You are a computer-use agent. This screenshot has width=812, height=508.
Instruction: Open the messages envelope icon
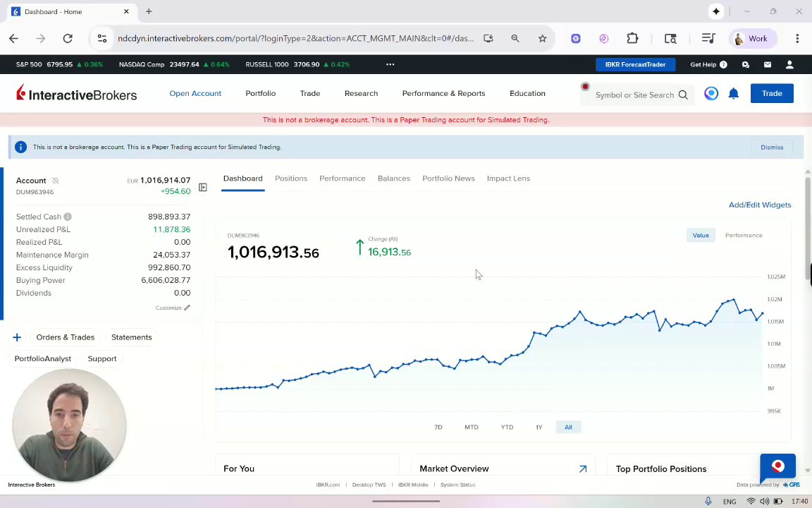[768, 64]
